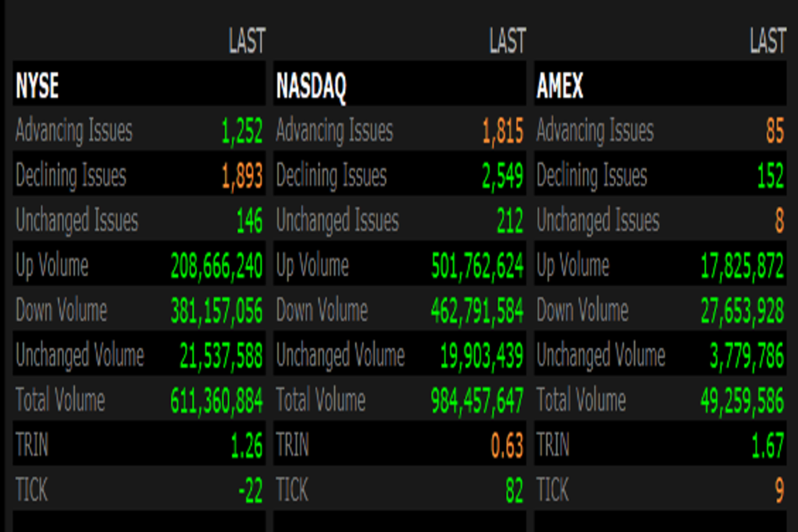Select NASDAQ Advancing Issues value 1,815
Screen dimensions: 798x532
pyautogui.click(x=503, y=131)
